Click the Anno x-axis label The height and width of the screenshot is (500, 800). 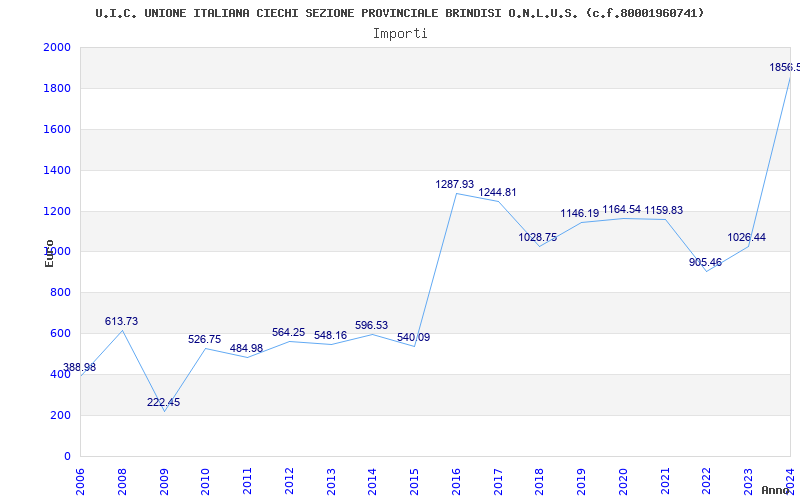click(x=777, y=490)
